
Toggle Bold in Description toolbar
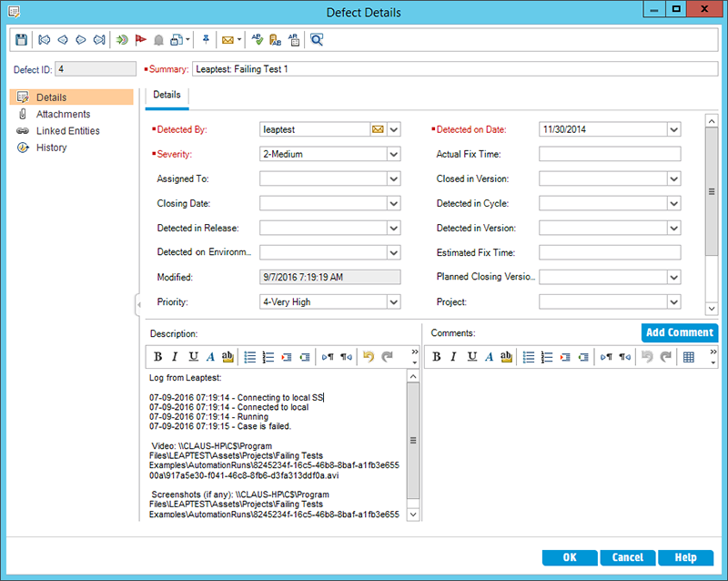coord(157,356)
